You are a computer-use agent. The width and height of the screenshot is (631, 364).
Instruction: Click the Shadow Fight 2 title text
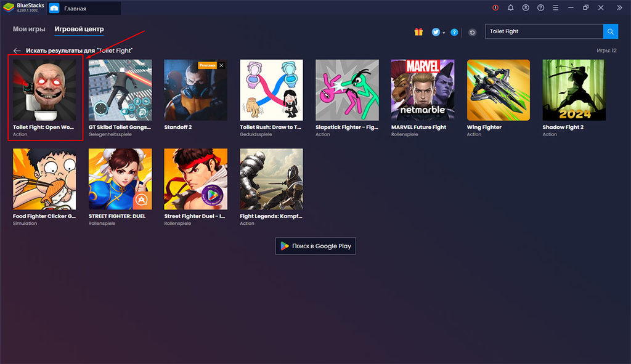coord(563,127)
